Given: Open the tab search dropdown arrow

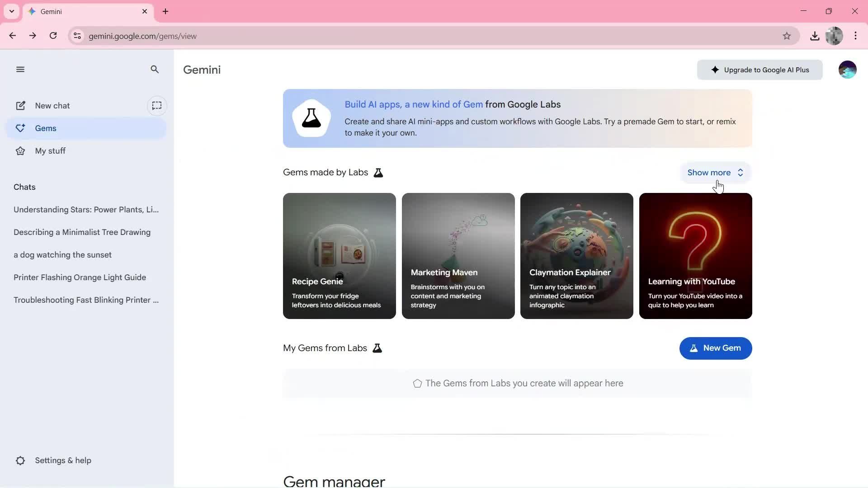Looking at the screenshot, I should point(12,11).
